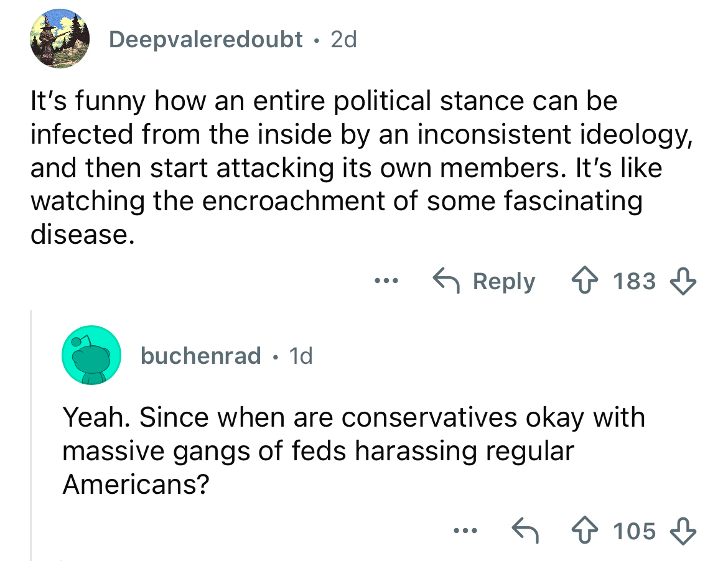Open Deepvaleredoubt's wizard avatar image

(x=60, y=40)
